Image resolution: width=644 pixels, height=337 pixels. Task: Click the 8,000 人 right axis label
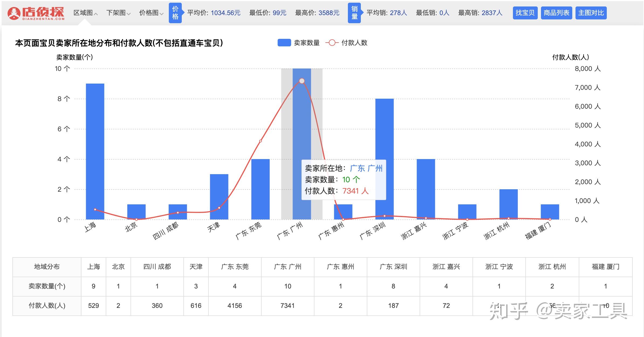[x=588, y=69]
